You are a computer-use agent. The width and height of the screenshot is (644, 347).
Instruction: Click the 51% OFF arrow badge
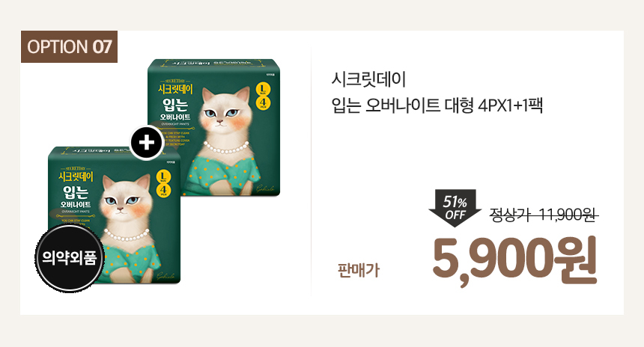click(455, 209)
